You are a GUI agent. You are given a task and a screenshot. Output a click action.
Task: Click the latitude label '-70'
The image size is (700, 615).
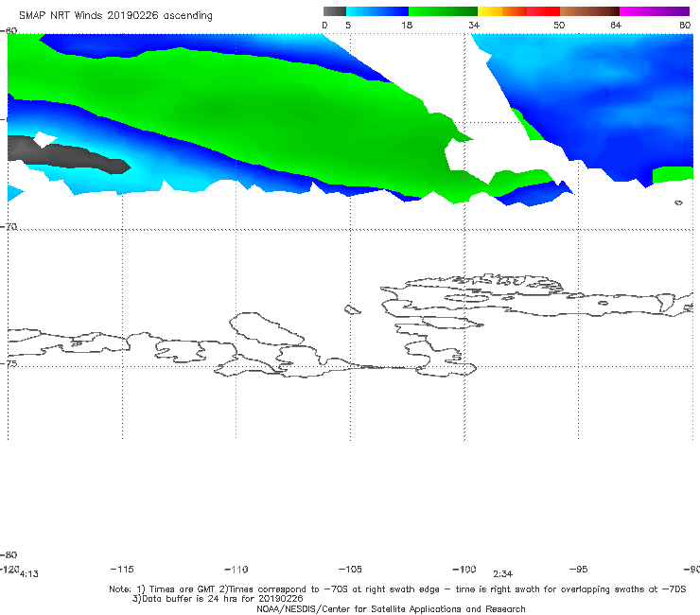click(9, 227)
